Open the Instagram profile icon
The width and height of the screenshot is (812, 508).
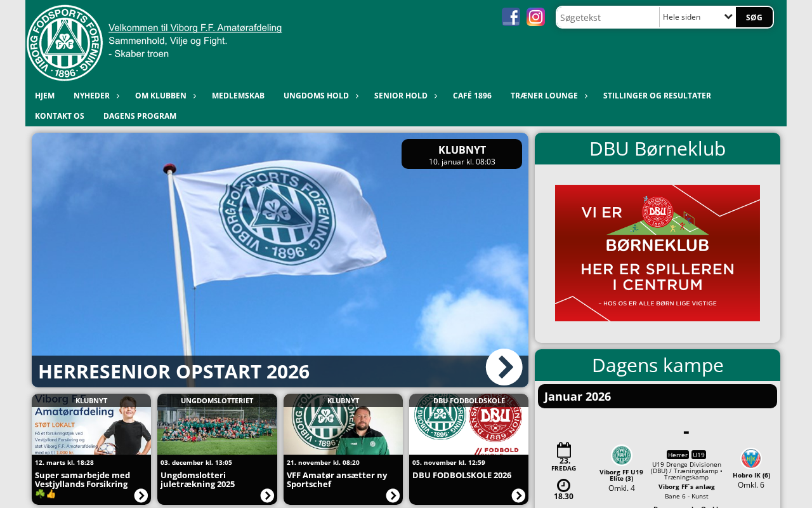536,17
